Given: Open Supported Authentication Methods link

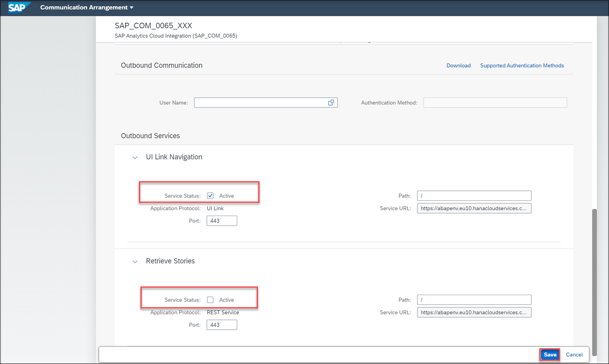Looking at the screenshot, I should click(x=522, y=66).
